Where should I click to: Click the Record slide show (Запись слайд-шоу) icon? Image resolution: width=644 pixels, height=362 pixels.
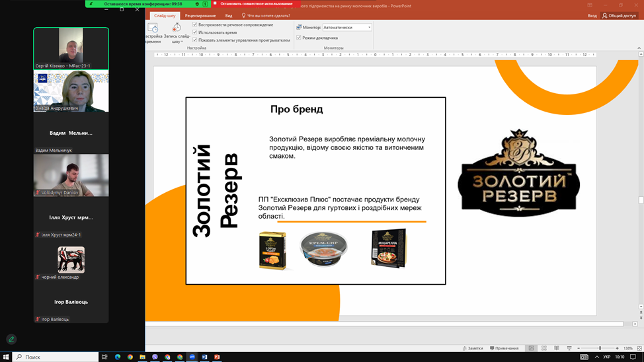(x=177, y=28)
